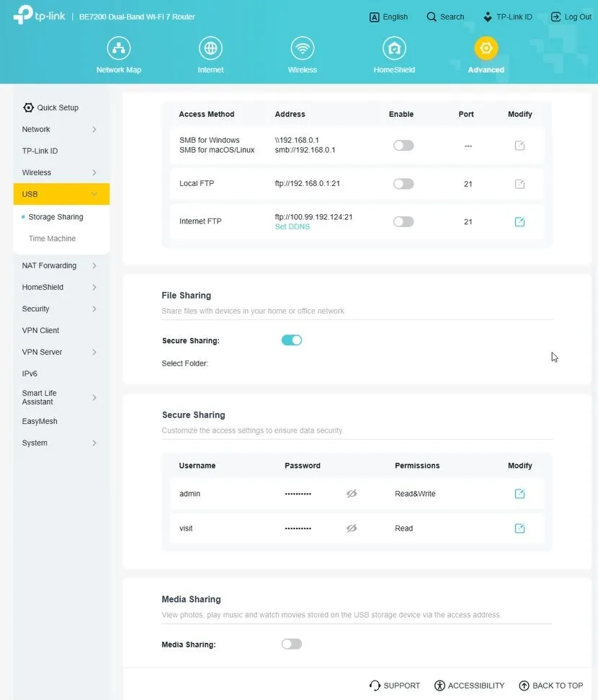Select VPN Client in the sidebar
This screenshot has width=598, height=700.
40,330
